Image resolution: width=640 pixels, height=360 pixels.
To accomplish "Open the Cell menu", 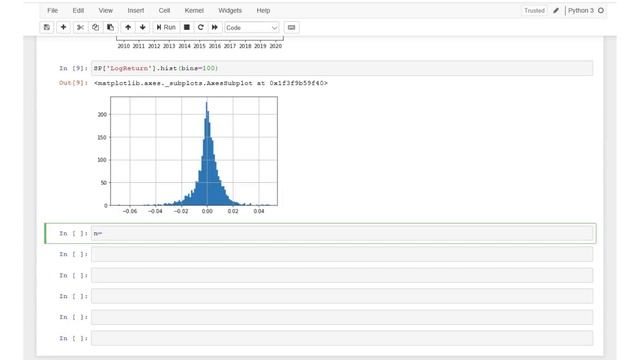I will [x=164, y=11].
